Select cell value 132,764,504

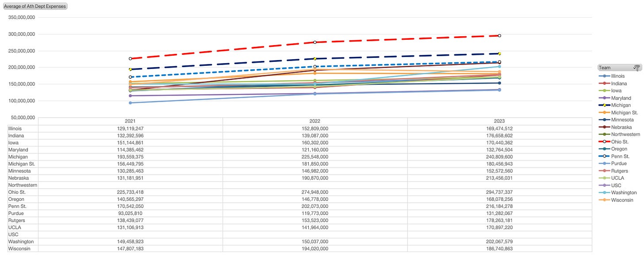click(499, 149)
